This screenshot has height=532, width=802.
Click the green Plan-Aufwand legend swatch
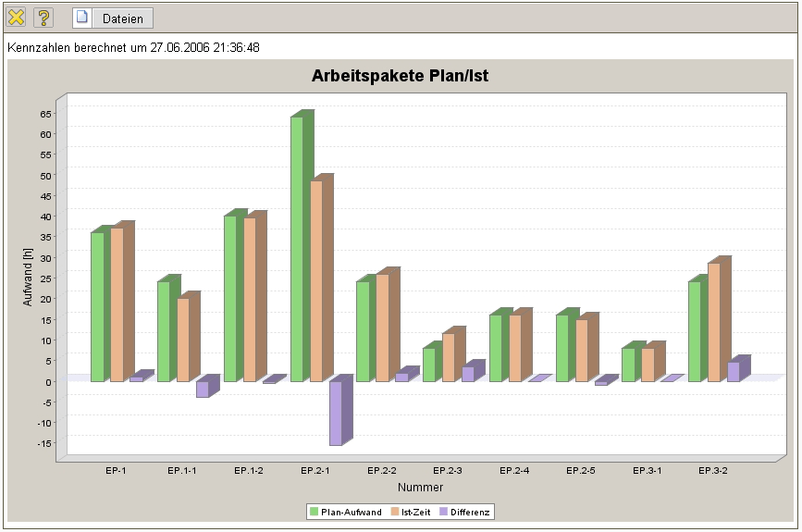point(314,512)
